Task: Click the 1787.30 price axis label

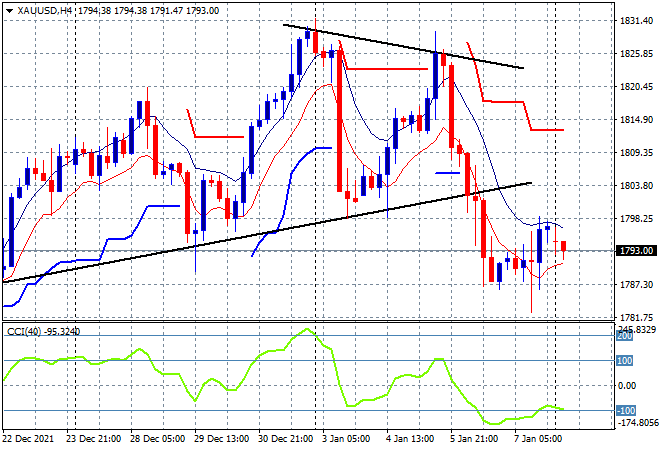Action: click(636, 285)
